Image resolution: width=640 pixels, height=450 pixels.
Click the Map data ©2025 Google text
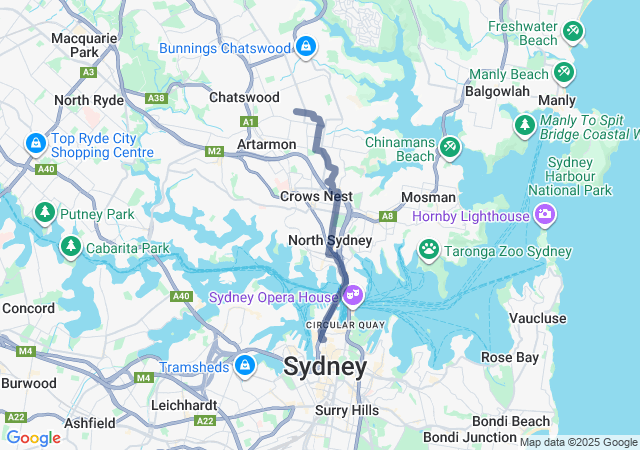(x=578, y=442)
